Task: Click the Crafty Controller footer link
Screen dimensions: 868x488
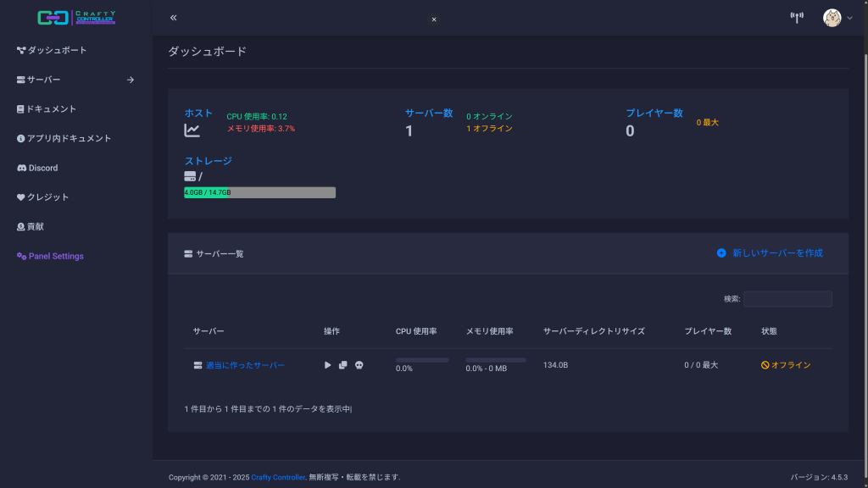Action: [278, 477]
